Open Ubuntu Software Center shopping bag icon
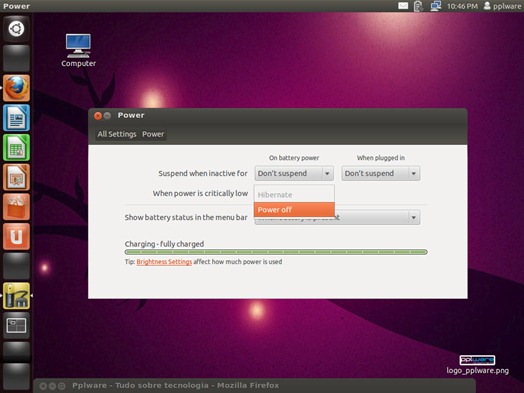Viewport: 524px width, 393px height. (16, 207)
